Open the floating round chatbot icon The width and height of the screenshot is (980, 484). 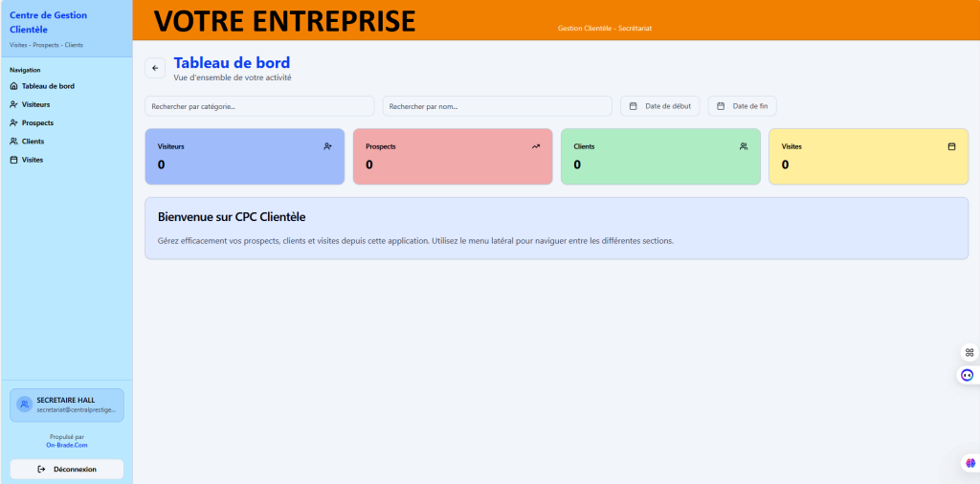pos(968,375)
